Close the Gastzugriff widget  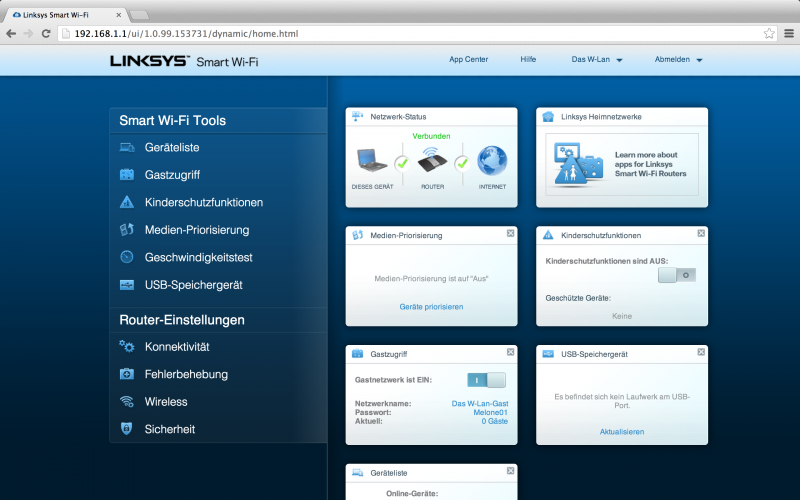pyautogui.click(x=510, y=352)
